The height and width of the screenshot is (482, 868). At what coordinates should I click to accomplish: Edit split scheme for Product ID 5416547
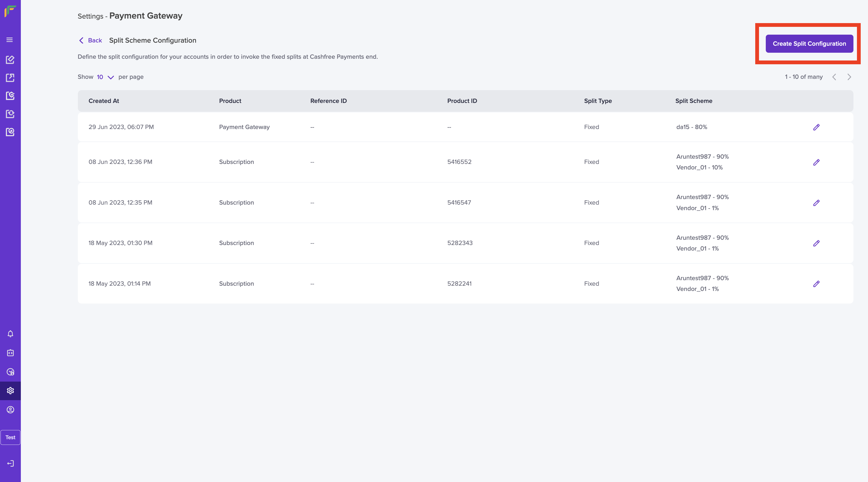coord(816,203)
